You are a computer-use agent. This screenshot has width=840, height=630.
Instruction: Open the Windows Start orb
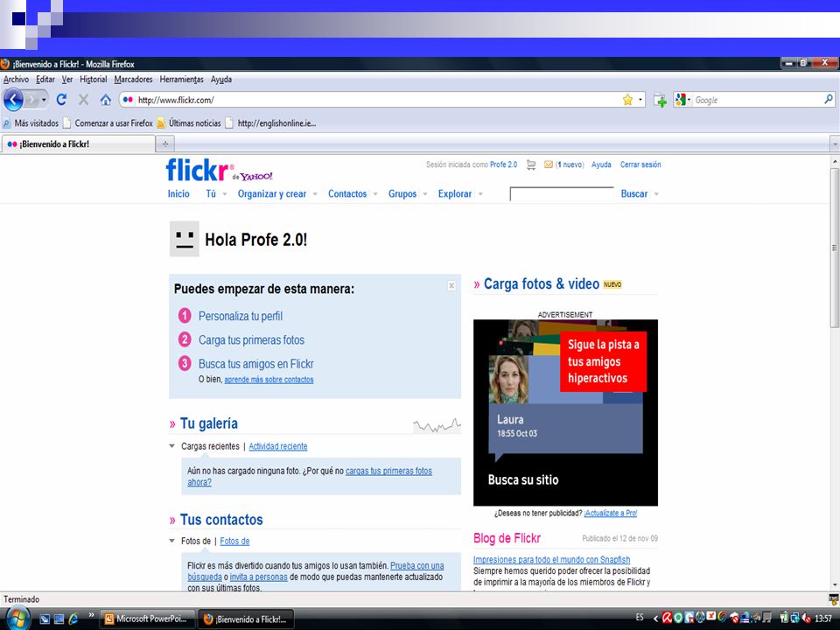coord(17,619)
